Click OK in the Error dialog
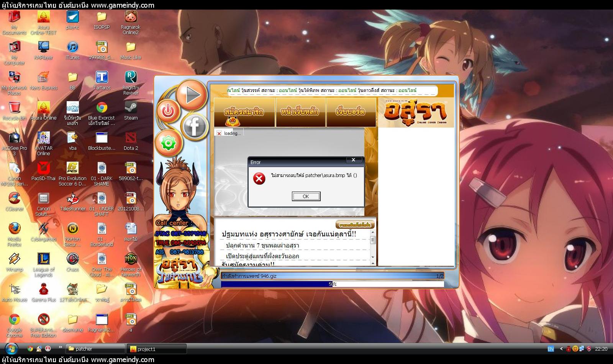The width and height of the screenshot is (613, 364). 306,196
